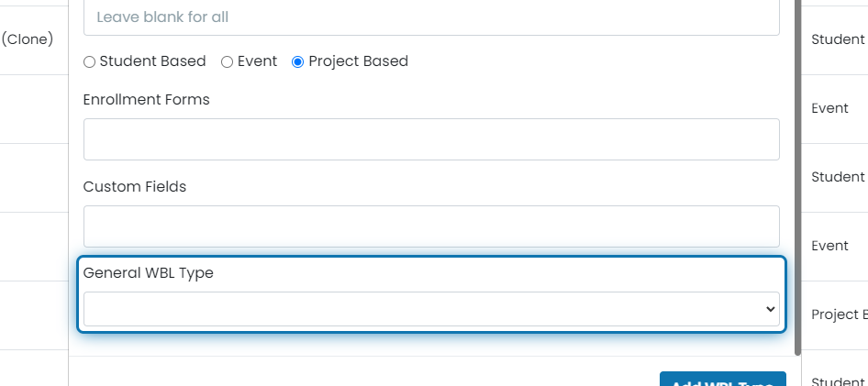Click the 'Project B' cell behind the dialog
This screenshot has width=868, height=386.
tap(840, 314)
